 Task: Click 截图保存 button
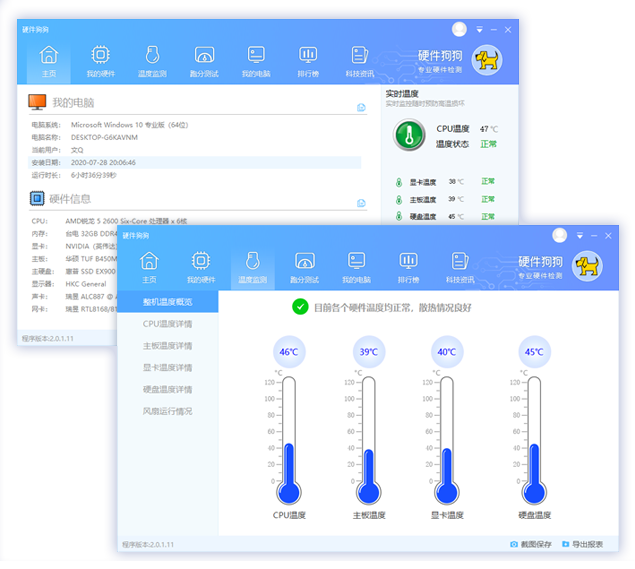click(x=531, y=544)
